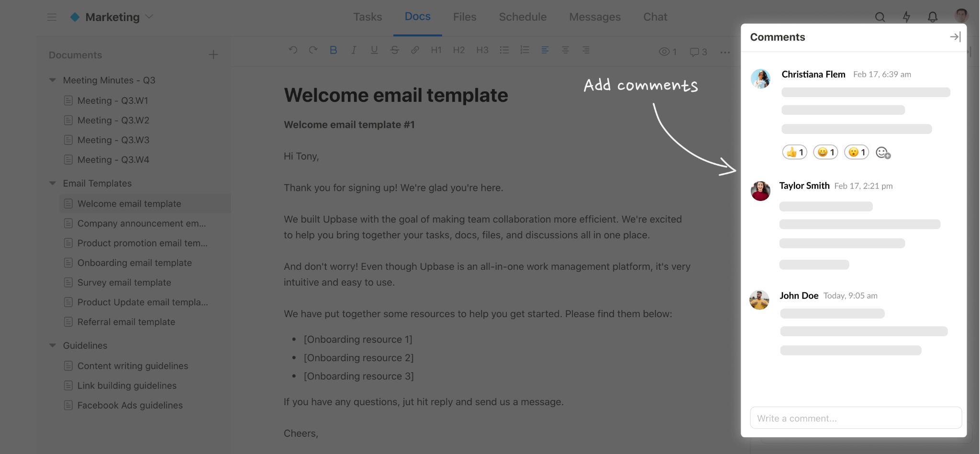This screenshot has width=980, height=454.
Task: Open Referral email template
Action: pyautogui.click(x=126, y=322)
